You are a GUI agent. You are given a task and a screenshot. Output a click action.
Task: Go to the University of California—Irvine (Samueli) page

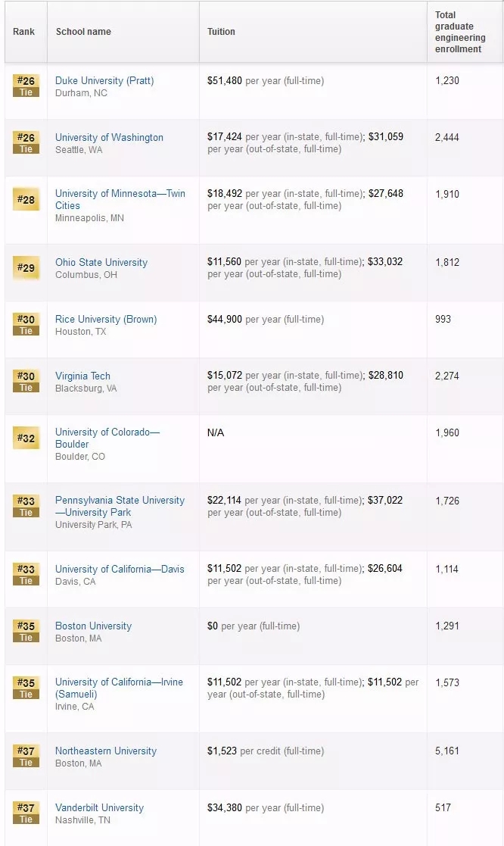click(x=119, y=688)
